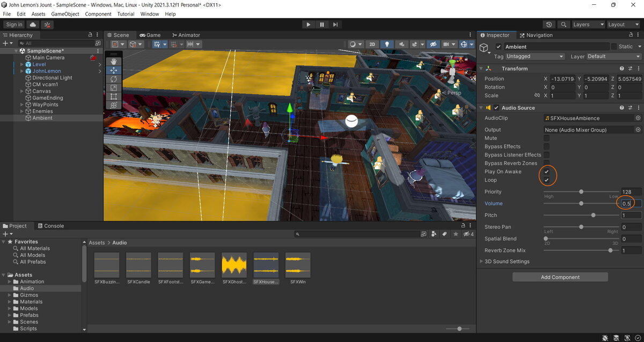The width and height of the screenshot is (644, 342).
Task: Toggle the Gizmos sphere icon
Action: point(464,44)
